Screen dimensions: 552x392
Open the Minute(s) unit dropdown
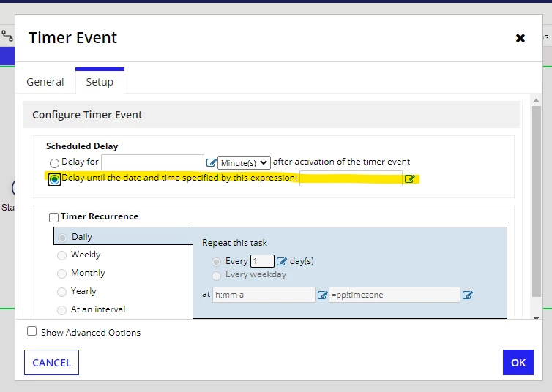pos(245,163)
